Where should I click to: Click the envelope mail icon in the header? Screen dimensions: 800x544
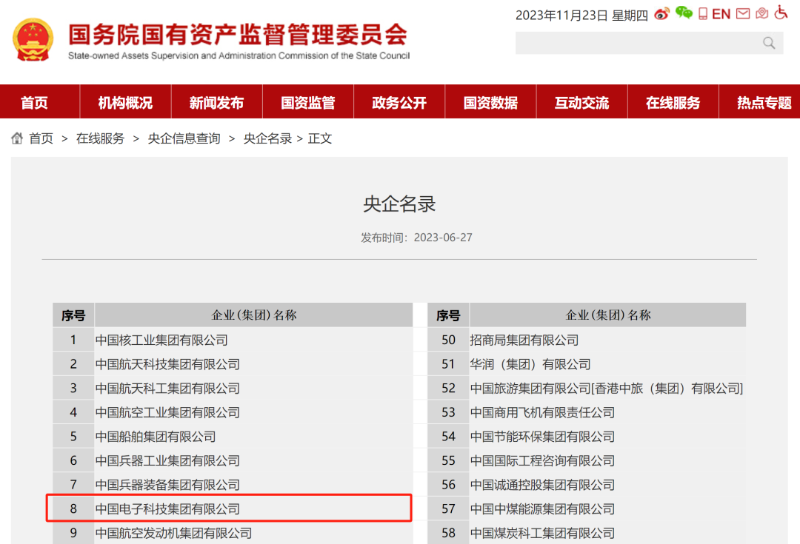(743, 13)
